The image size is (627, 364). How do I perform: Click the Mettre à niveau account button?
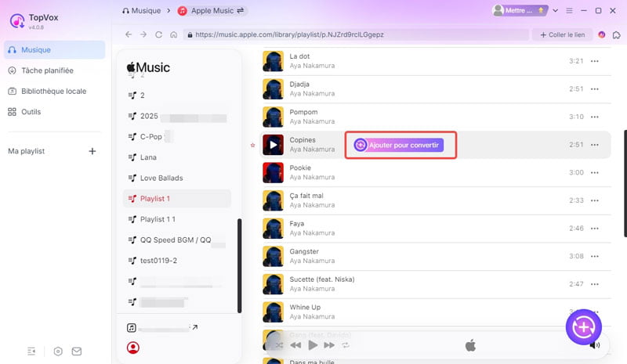520,11
